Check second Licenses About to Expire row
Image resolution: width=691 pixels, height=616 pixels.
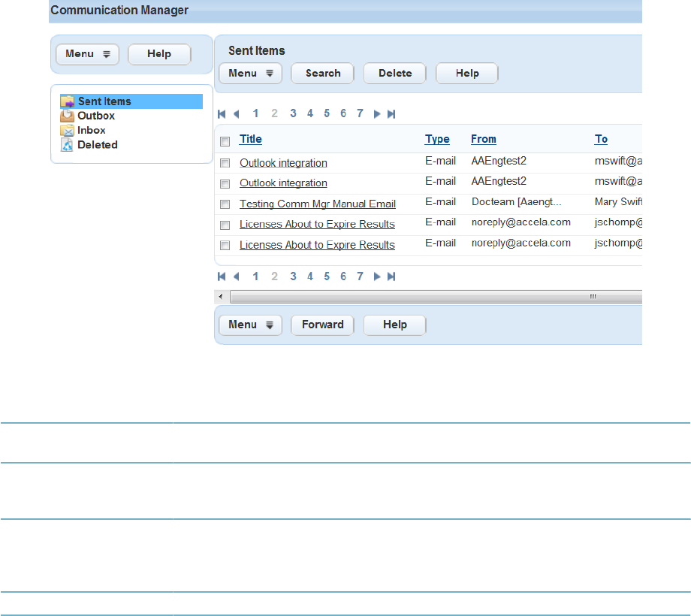click(225, 245)
